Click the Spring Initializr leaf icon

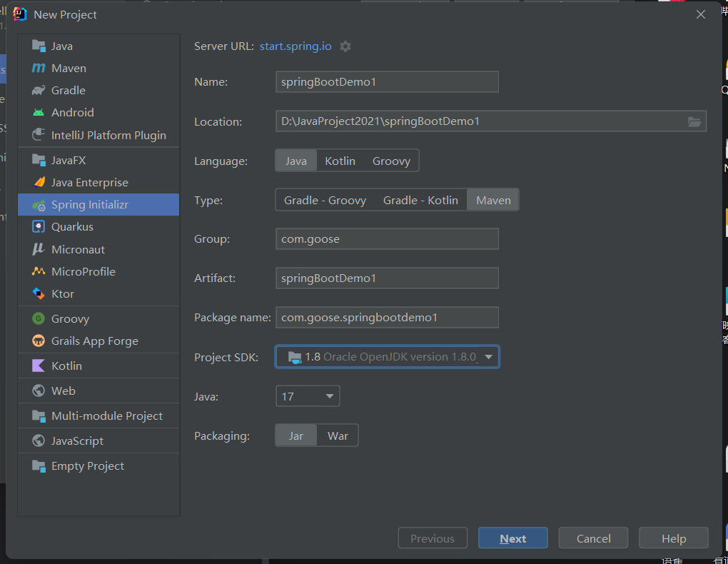pos(39,205)
